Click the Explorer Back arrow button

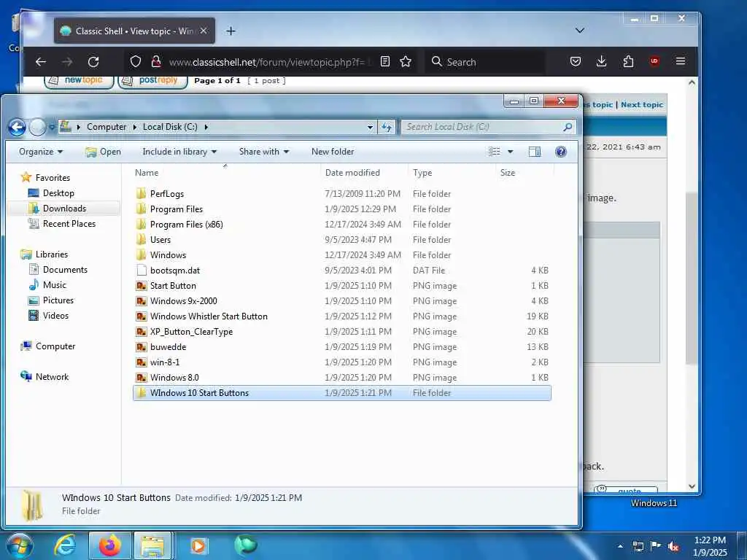click(18, 127)
